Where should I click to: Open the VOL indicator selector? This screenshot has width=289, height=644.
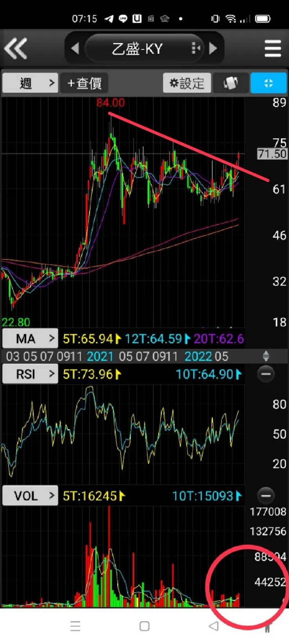[x=30, y=496]
